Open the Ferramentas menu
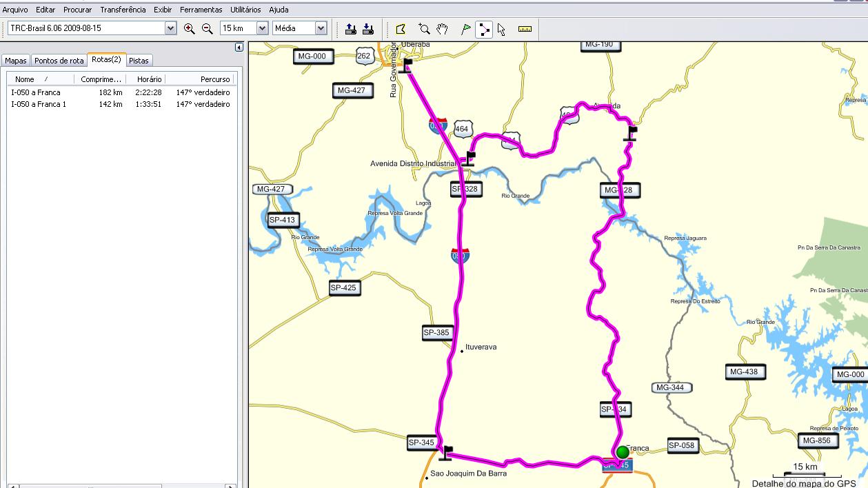868x488 pixels. coord(201,10)
